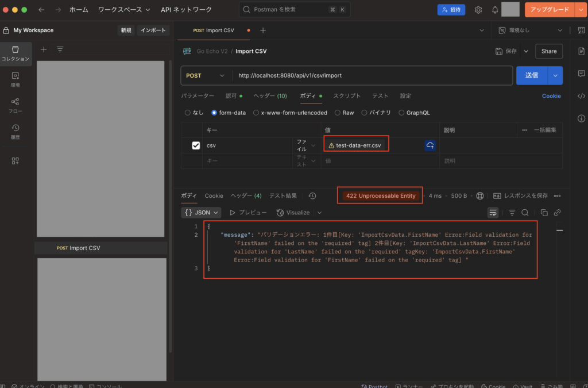Open the History sidebar panel
The width and height of the screenshot is (588, 388).
point(16,132)
